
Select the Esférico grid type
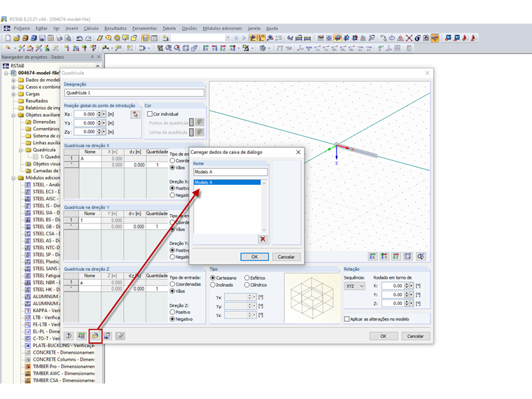(x=247, y=278)
